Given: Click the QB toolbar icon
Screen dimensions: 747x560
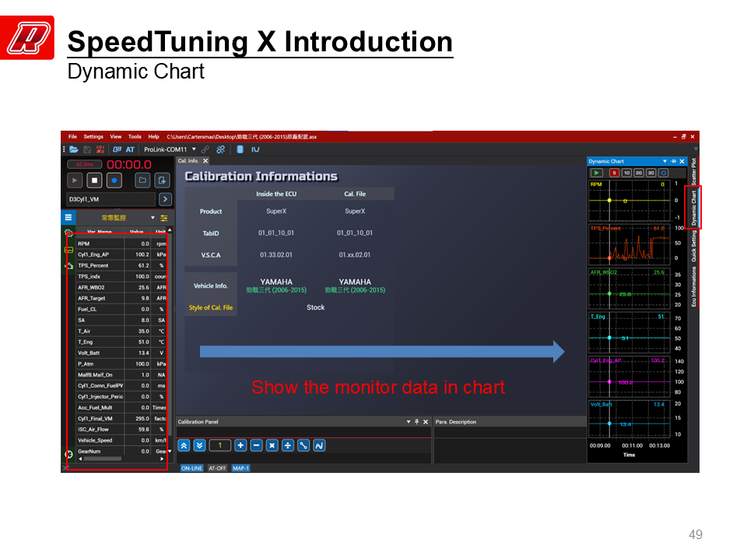Looking at the screenshot, I should 117,149.
